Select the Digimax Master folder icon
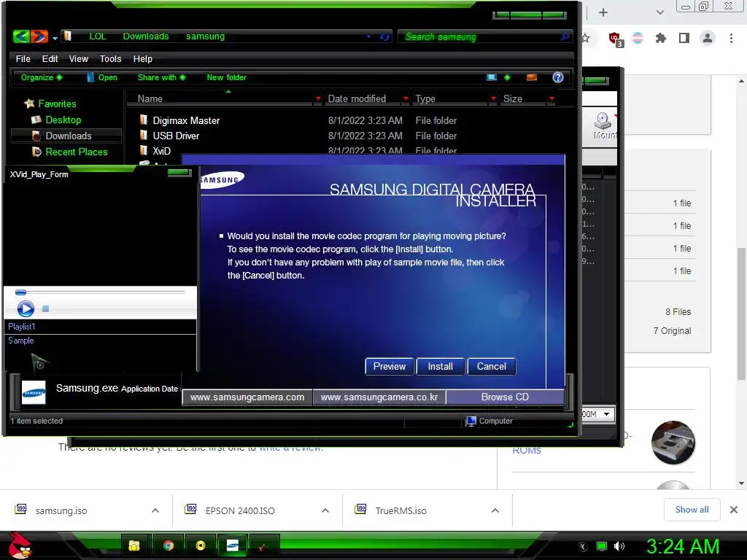Viewport: 747px width, 560px height. click(x=144, y=120)
